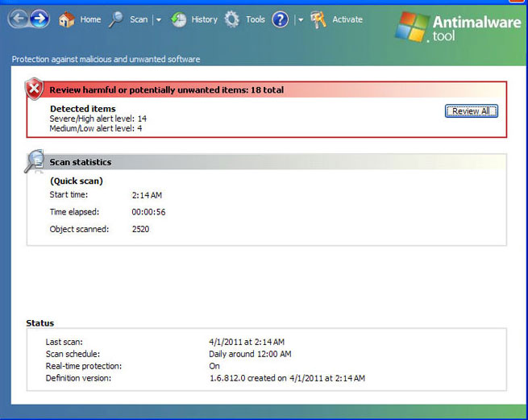
Task: Click the 'Object scanned:' label
Action: click(x=80, y=230)
